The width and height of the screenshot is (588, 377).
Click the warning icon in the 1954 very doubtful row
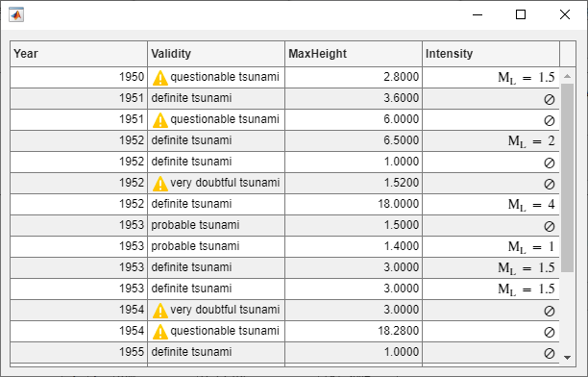click(x=160, y=311)
